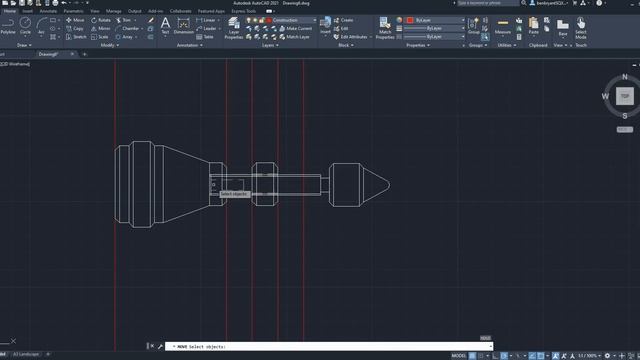640x360 pixels.
Task: Activate the Stretch command
Action: pos(76,37)
